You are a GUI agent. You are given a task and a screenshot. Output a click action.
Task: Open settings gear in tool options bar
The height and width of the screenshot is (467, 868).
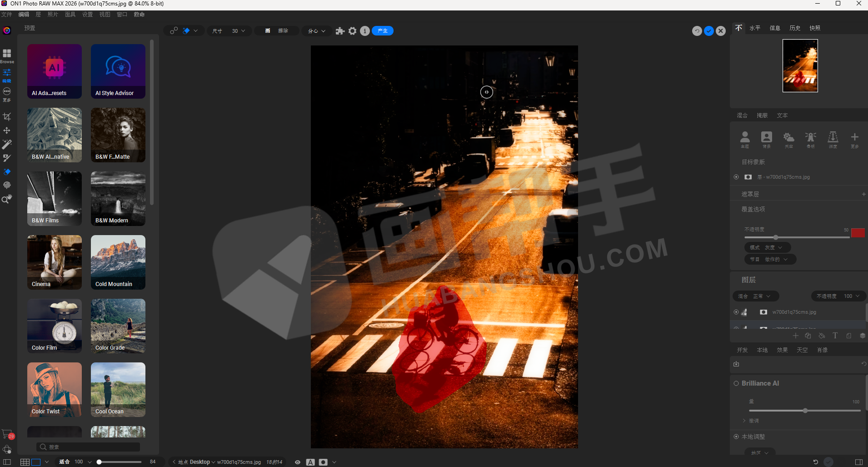(352, 31)
